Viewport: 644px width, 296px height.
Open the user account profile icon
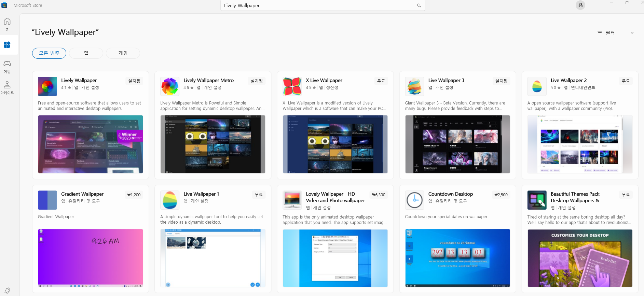(x=580, y=5)
